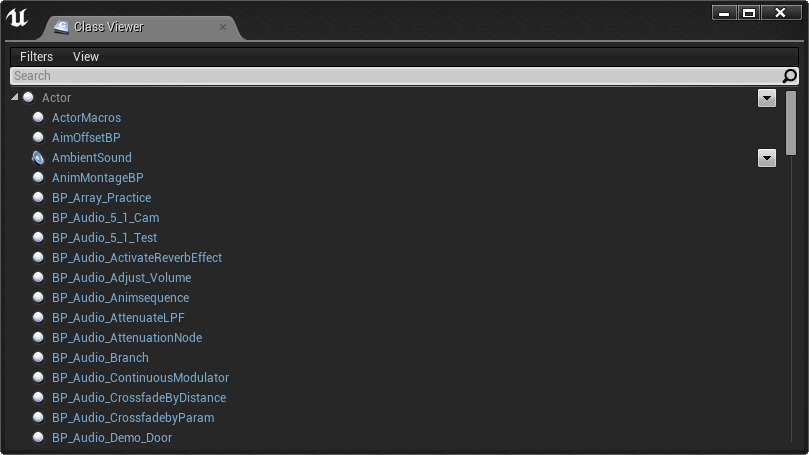Click the sphere icon beside BP_Audio_ContinuousModulator

(38, 378)
